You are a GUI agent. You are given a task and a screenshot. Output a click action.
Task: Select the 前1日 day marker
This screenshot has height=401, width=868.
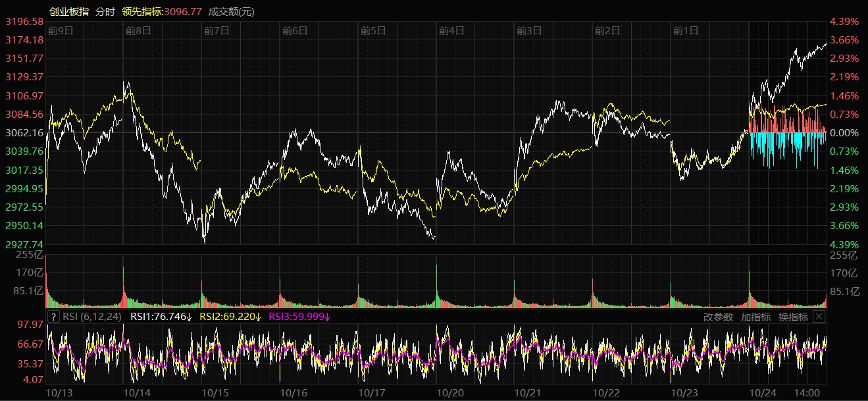pyautogui.click(x=685, y=30)
